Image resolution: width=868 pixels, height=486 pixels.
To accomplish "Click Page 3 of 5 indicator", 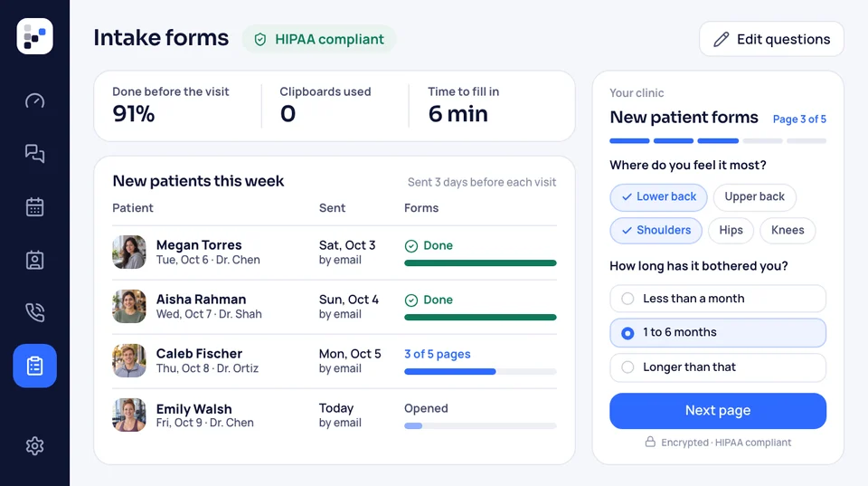I will 799,119.
